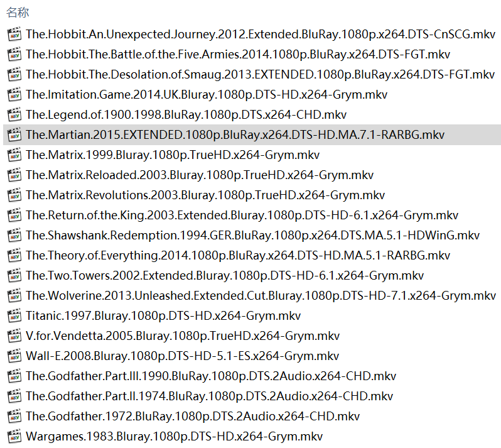Select The.Two.Towers.2002.Extended file name
The height and width of the screenshot is (448, 501).
(x=225, y=276)
